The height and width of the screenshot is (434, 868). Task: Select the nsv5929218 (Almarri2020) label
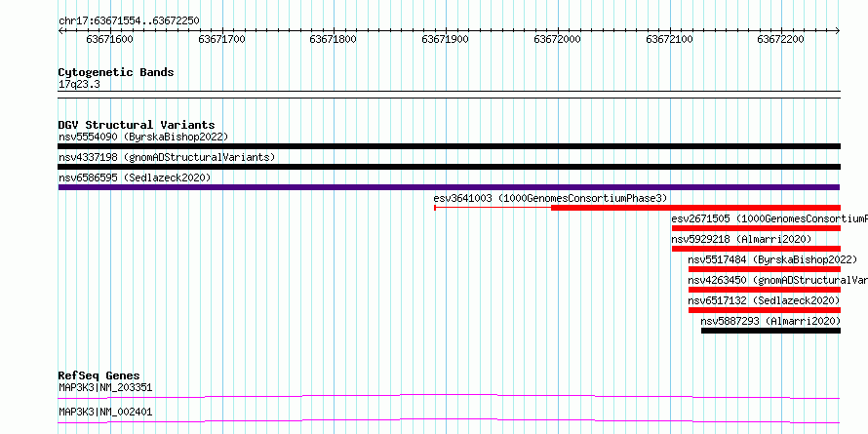[x=741, y=239]
